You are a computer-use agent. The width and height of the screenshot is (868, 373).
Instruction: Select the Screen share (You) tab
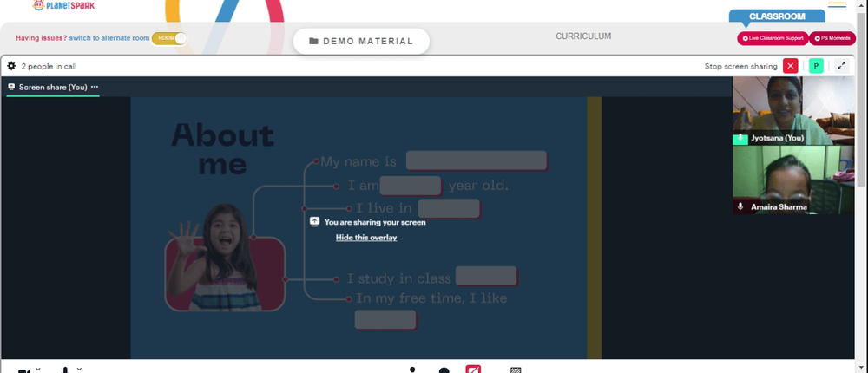[x=53, y=88]
